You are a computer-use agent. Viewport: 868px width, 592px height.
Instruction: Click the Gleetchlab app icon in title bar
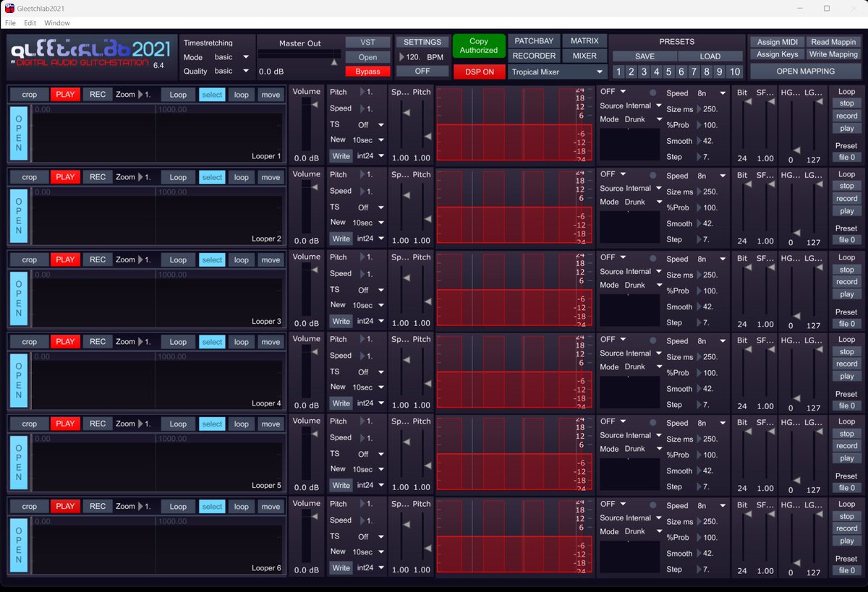coord(9,8)
